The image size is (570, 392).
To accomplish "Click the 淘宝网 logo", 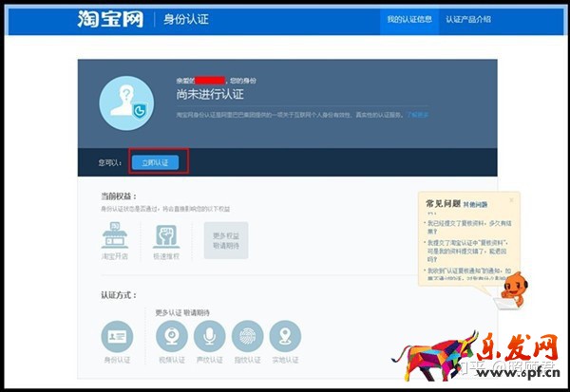I will [x=110, y=19].
